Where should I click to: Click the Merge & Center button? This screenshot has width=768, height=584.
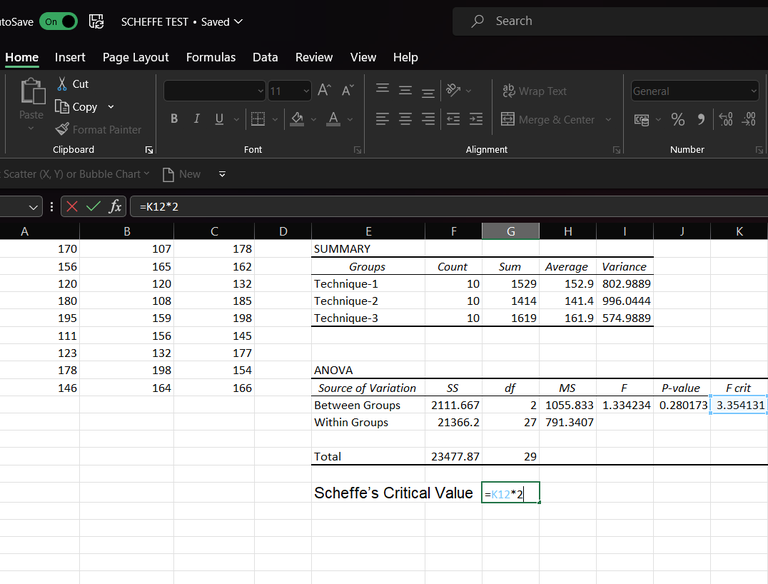(x=549, y=119)
